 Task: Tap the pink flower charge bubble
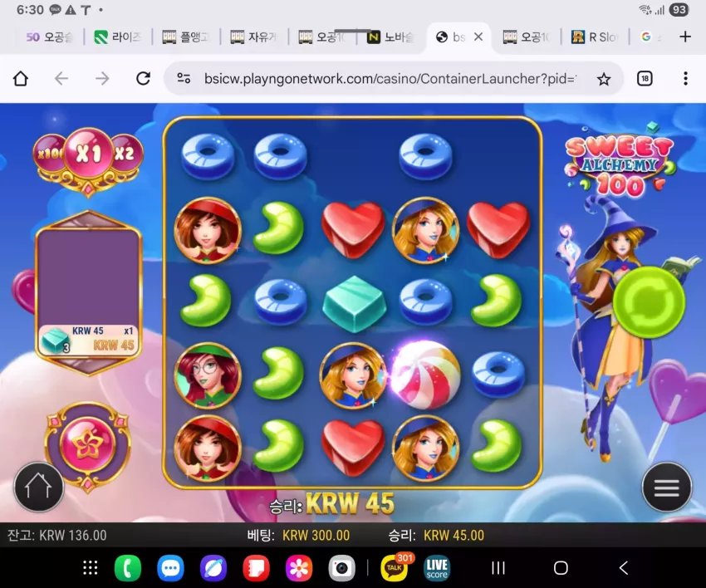coord(88,445)
